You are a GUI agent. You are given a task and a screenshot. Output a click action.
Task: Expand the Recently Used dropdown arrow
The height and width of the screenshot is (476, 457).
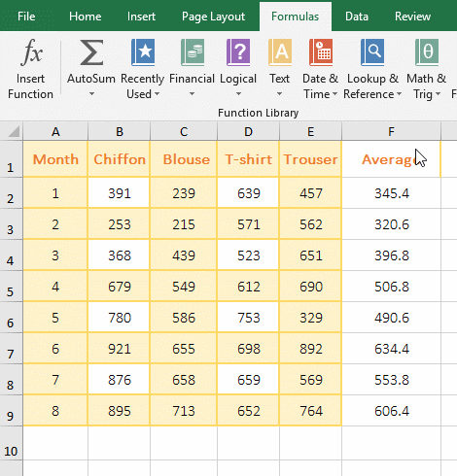[x=157, y=94]
